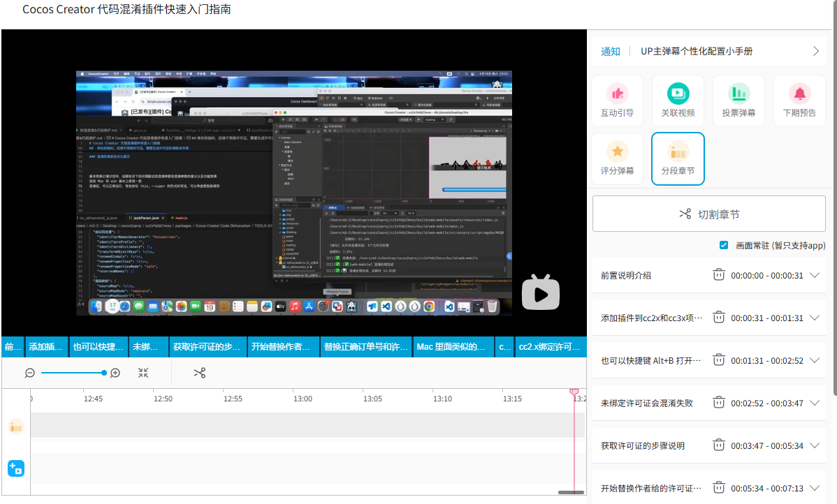The image size is (837, 504).
Task: Click the fit-timeline collapse arrows icon
Action: tap(143, 373)
